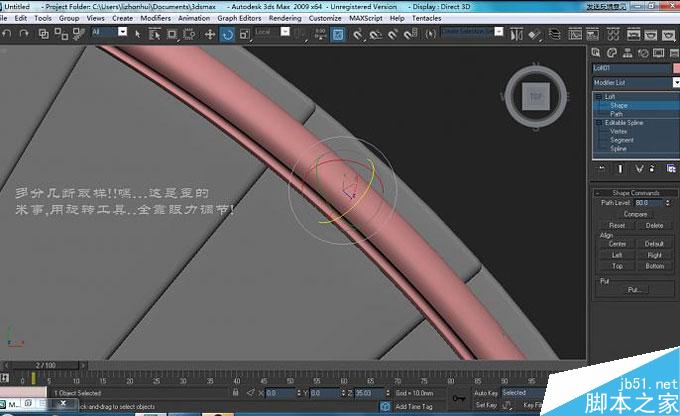Click the Z coordinate field showing 95.03

(369, 393)
